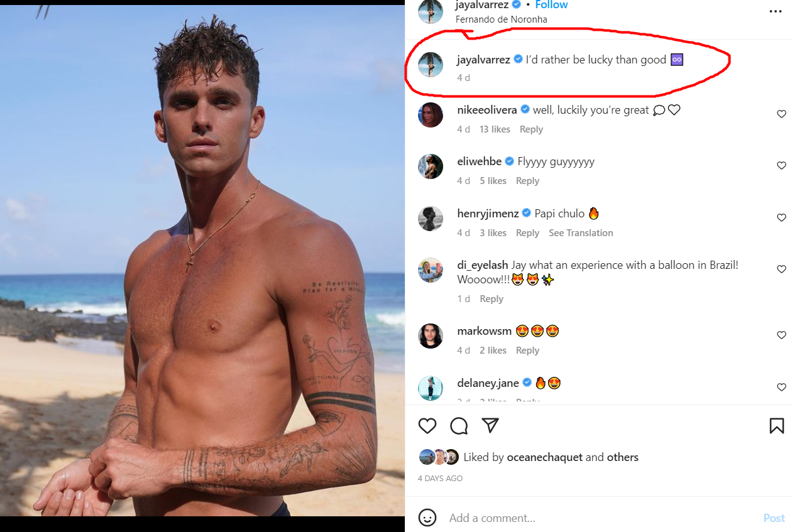Open oceanechaquet's profile from the liked-by line
This screenshot has width=792, height=532.
click(x=544, y=457)
